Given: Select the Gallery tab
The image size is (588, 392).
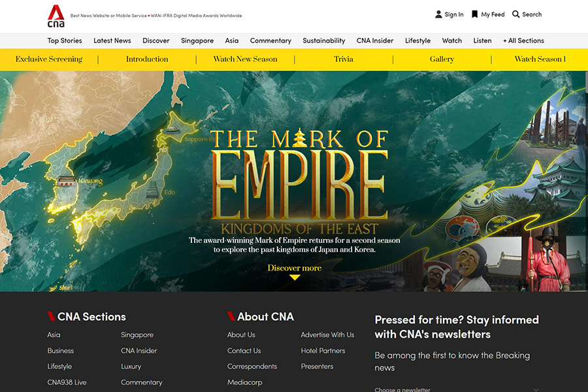Looking at the screenshot, I should click(442, 59).
